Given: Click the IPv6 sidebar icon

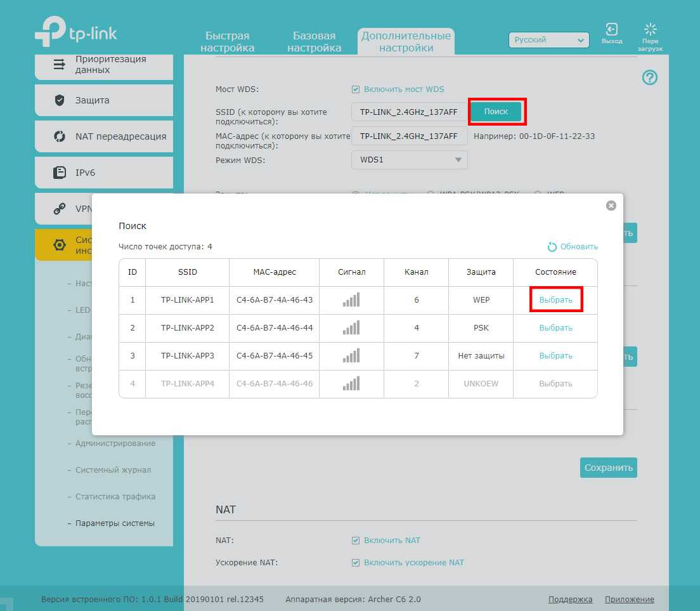Looking at the screenshot, I should (60, 173).
